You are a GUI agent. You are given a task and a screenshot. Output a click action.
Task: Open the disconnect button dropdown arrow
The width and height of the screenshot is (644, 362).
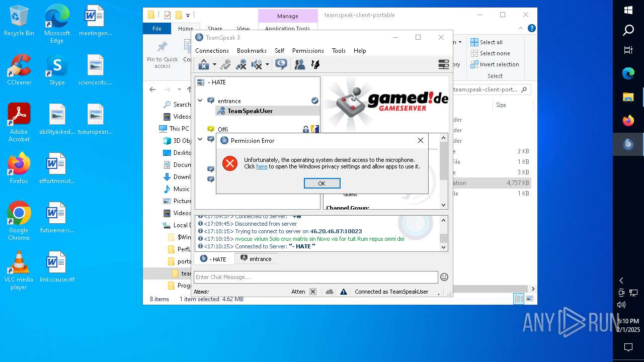(x=214, y=64)
